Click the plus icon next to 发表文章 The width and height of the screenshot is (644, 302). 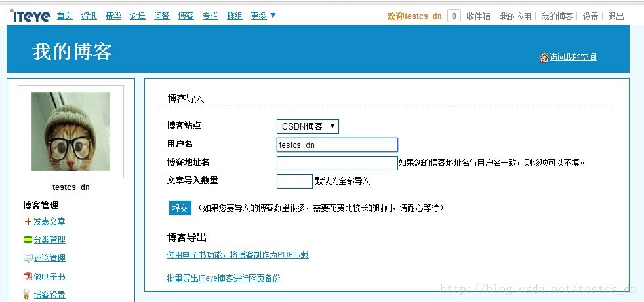pos(28,221)
